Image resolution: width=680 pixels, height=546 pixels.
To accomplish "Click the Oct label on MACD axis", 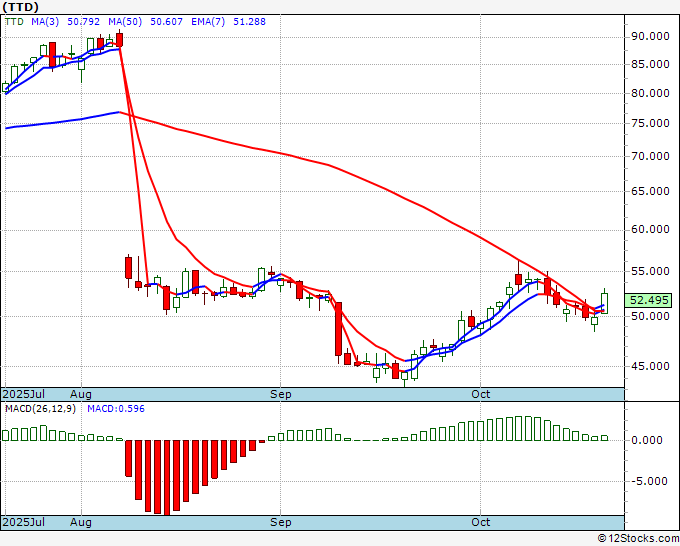I will pyautogui.click(x=481, y=522).
